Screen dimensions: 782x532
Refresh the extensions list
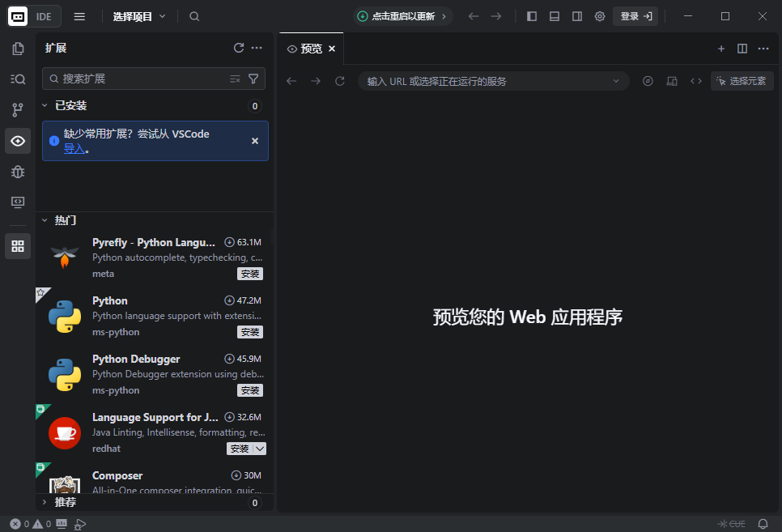239,48
